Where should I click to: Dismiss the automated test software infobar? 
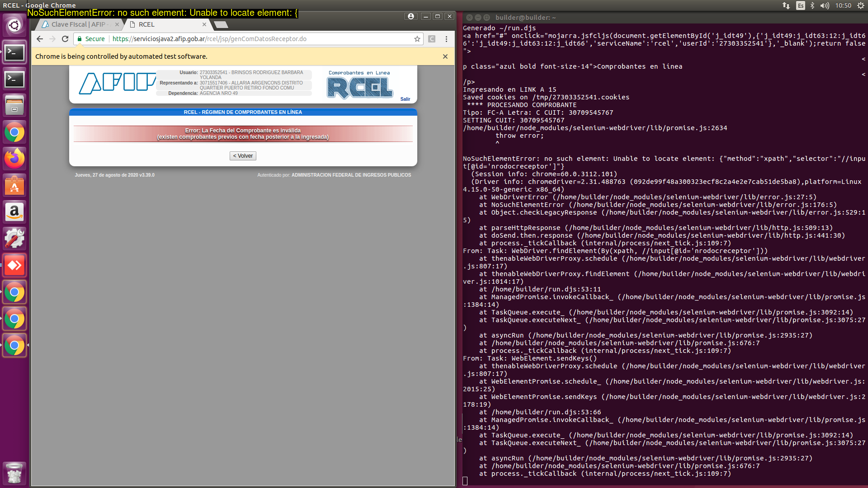click(445, 56)
